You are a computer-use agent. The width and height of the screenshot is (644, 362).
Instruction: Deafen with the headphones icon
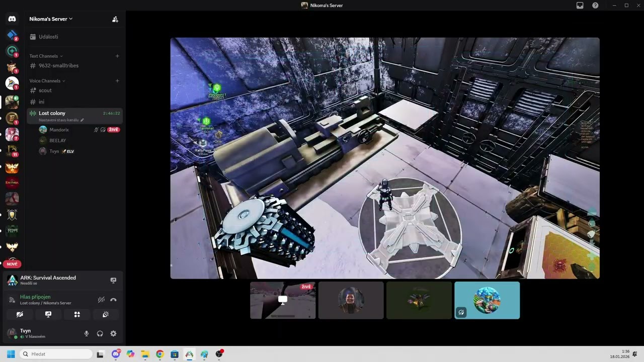click(x=100, y=333)
